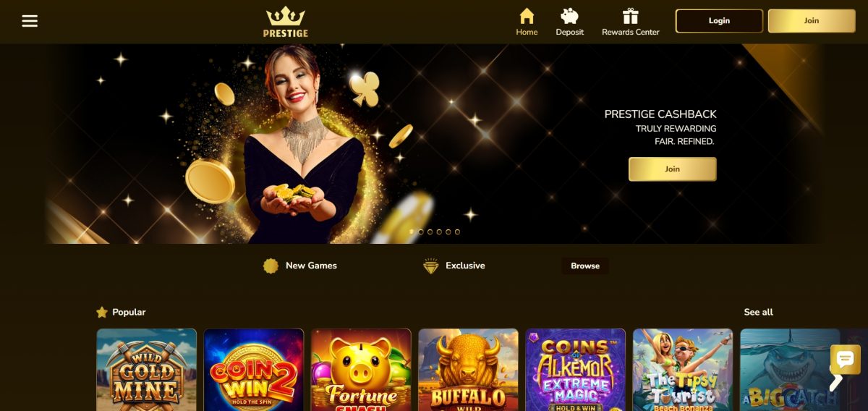This screenshot has width=868, height=411.
Task: Click the Login button
Action: point(719,21)
